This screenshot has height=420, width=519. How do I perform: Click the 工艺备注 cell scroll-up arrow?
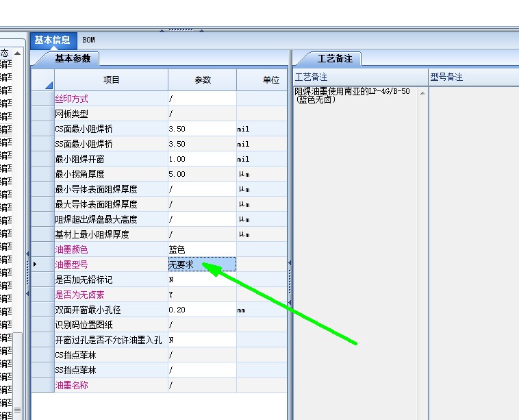point(422,93)
